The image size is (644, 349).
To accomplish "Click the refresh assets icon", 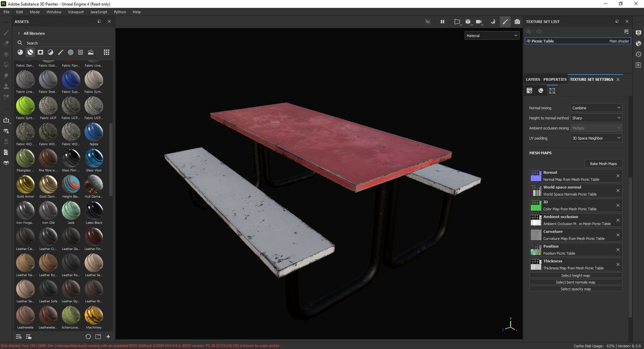I will [x=88, y=337].
